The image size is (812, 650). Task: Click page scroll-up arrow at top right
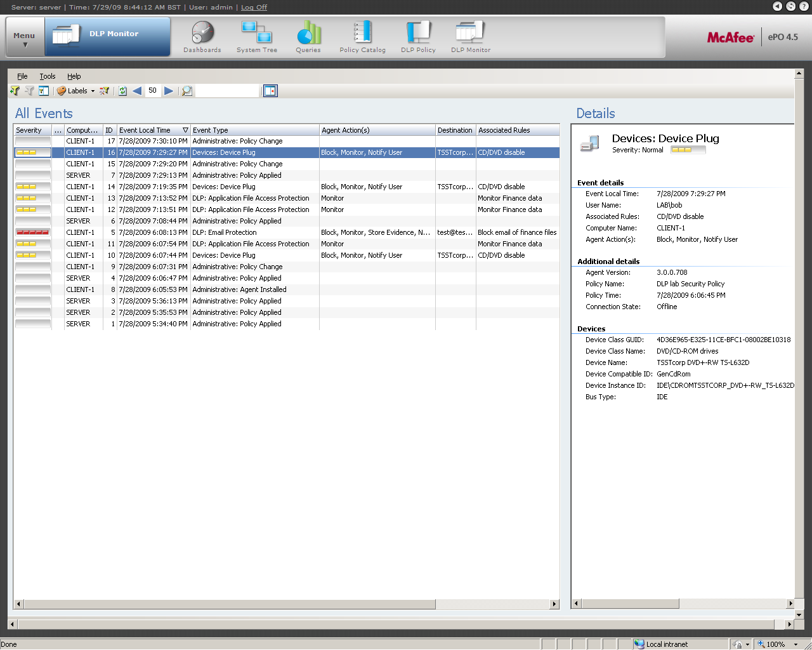[x=799, y=74]
